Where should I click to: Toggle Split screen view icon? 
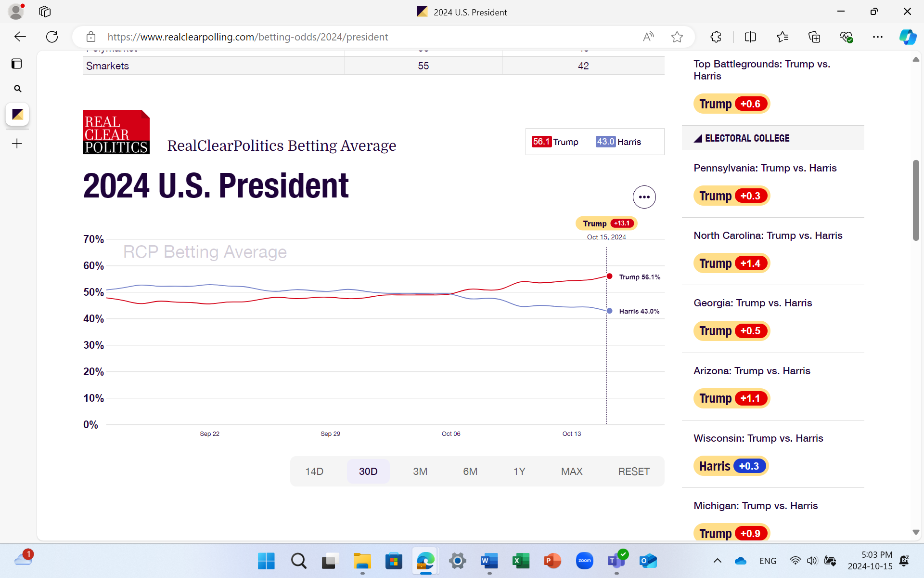click(750, 37)
